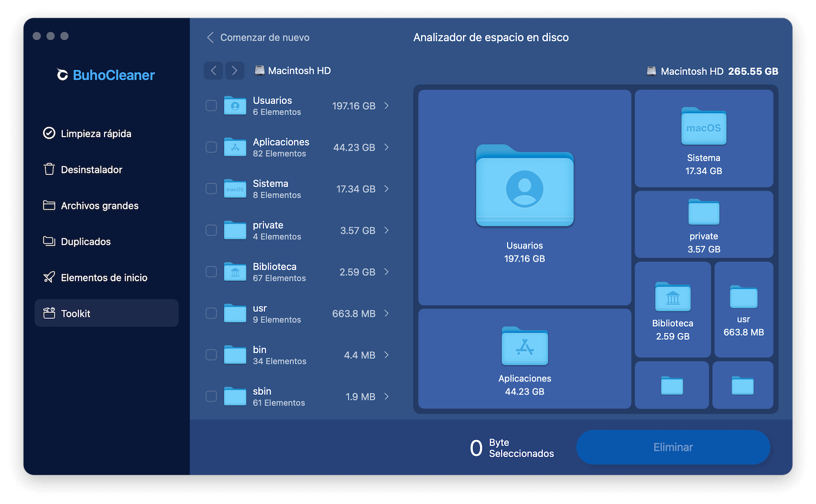Screen dimensions: 816x504
Task: Check the usr folder checkbox
Action: 211,313
